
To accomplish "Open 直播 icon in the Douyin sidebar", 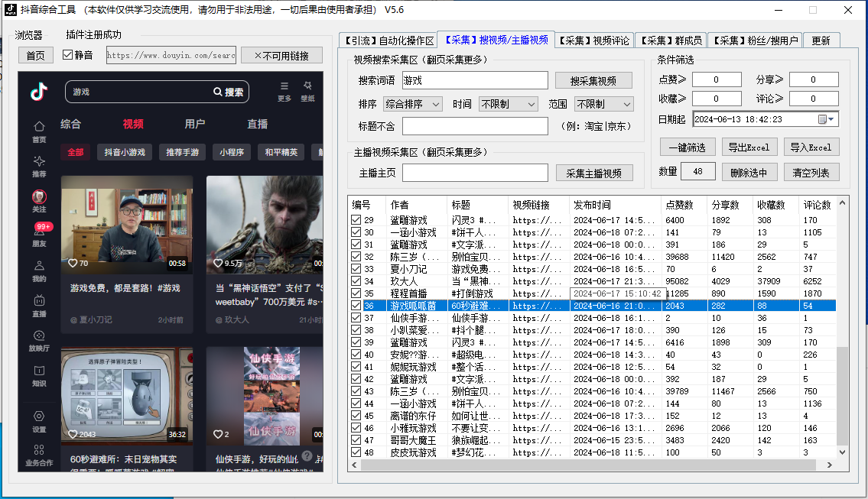I will tap(39, 301).
